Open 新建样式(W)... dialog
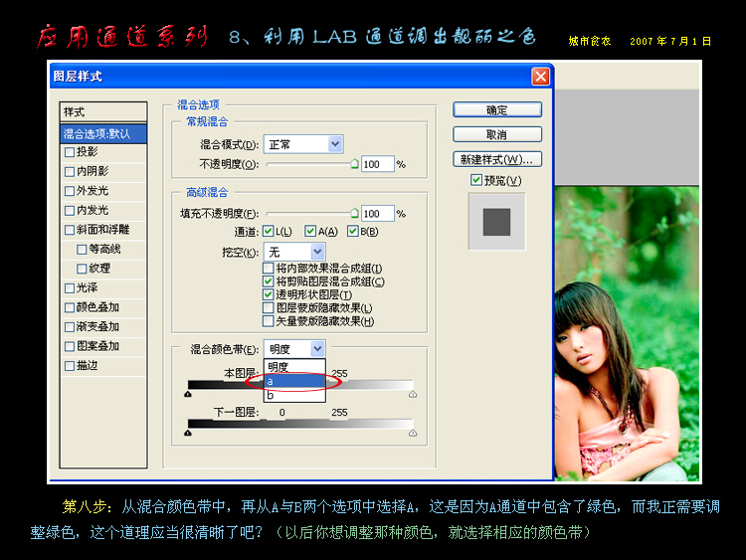 497,159
